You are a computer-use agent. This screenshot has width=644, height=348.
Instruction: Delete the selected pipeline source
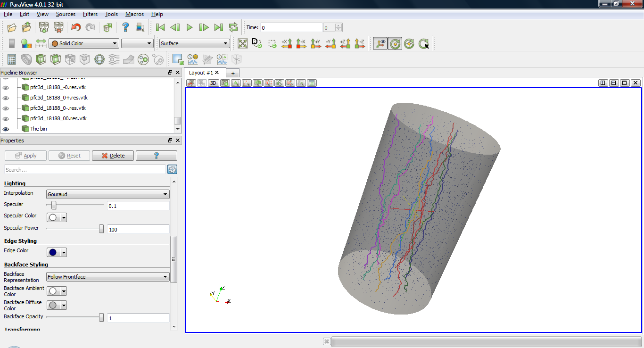tap(113, 156)
